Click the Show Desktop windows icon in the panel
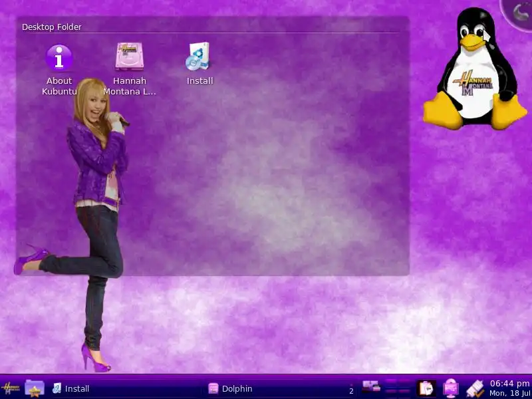 (x=371, y=386)
